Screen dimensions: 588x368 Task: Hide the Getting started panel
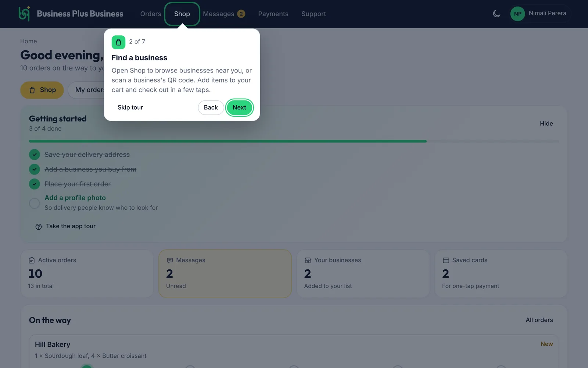click(x=546, y=124)
